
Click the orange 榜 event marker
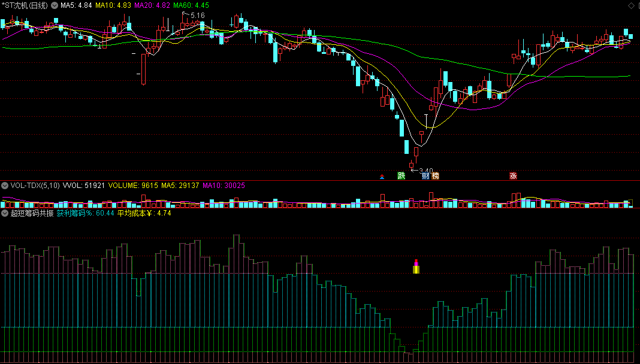[x=436, y=175]
